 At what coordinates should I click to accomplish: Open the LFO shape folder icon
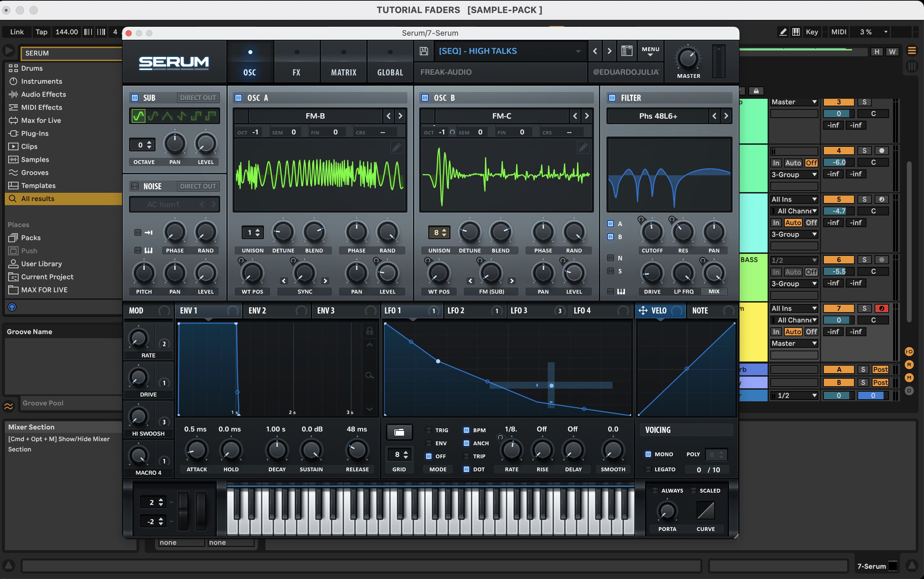point(399,432)
